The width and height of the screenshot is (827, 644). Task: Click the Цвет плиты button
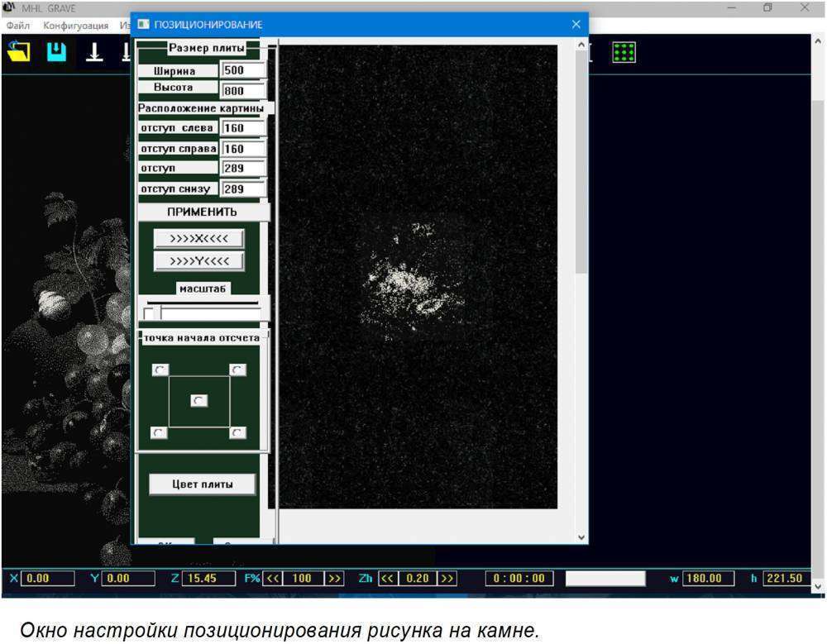point(202,484)
